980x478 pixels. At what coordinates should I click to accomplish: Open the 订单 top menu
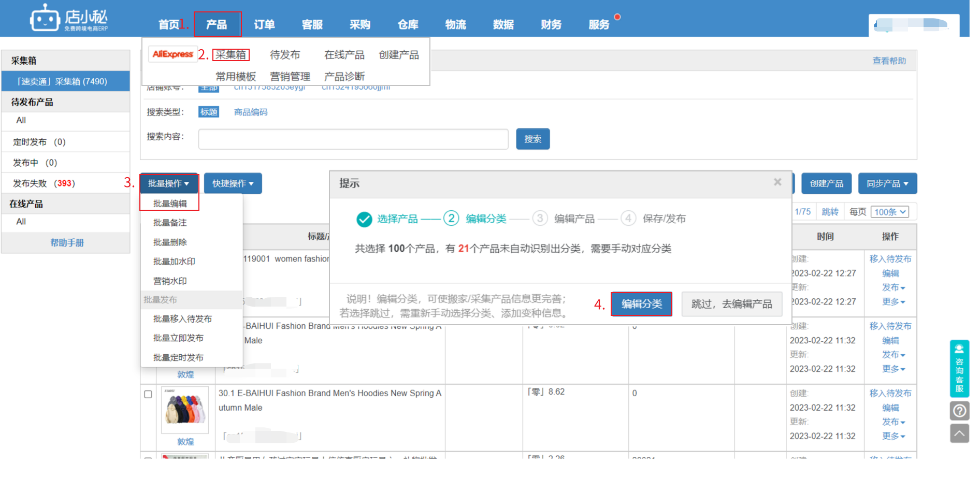[264, 24]
